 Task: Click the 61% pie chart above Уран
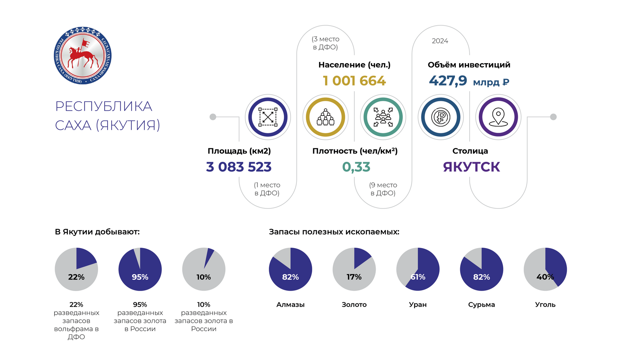(418, 269)
